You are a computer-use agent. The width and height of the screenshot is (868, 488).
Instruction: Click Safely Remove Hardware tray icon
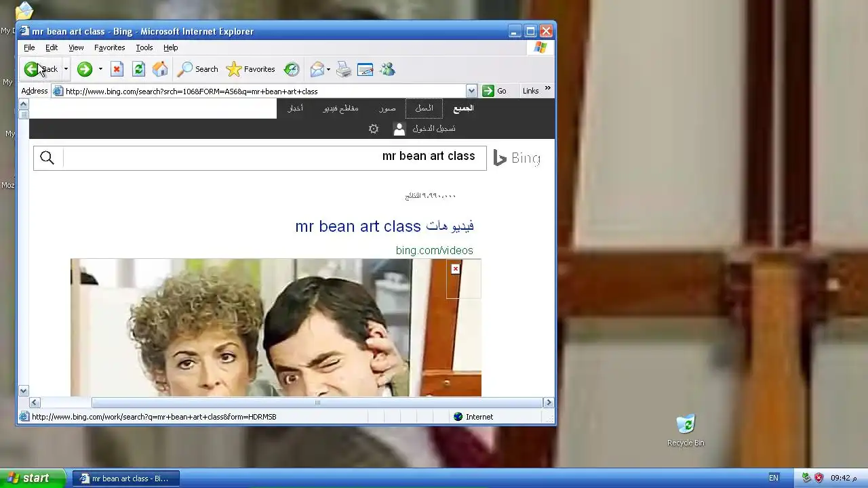click(806, 478)
